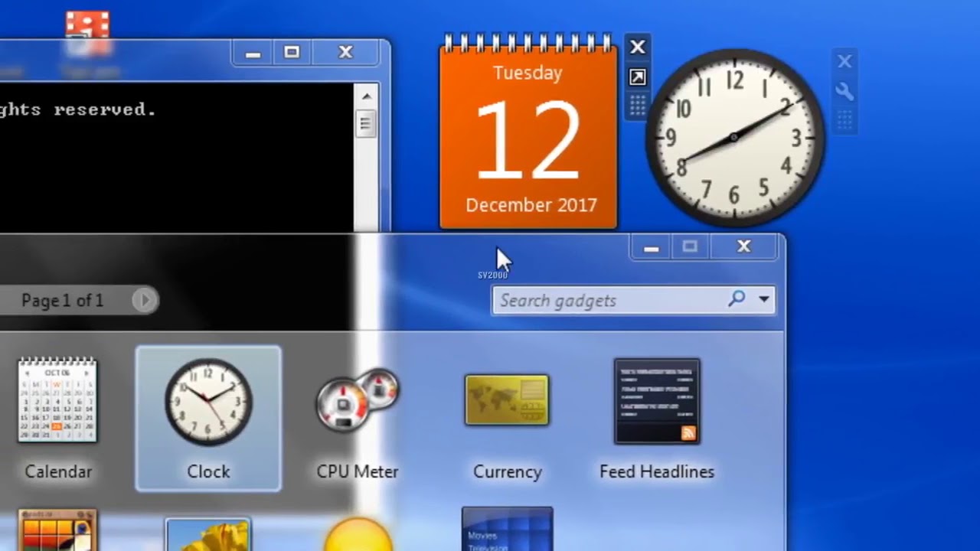
Task: Close the orange calendar desktop gadget
Action: pos(637,47)
